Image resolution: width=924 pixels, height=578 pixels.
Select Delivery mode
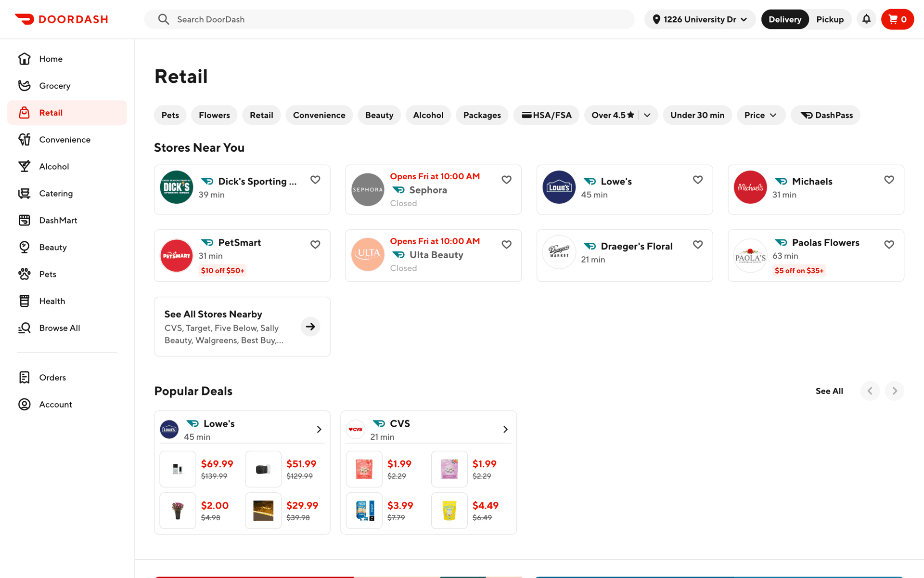(x=785, y=19)
